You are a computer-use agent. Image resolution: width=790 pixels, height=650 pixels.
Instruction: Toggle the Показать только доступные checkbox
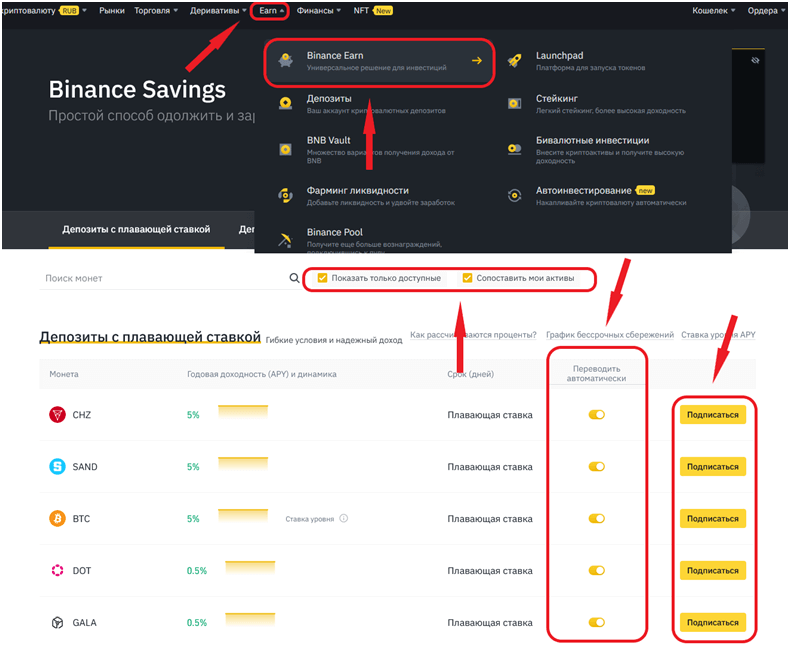click(x=322, y=278)
